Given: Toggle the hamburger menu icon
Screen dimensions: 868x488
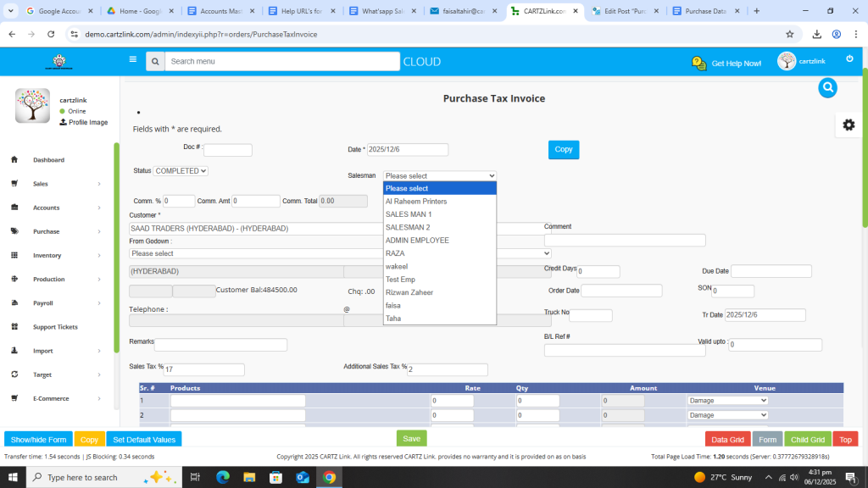Looking at the screenshot, I should pos(132,60).
